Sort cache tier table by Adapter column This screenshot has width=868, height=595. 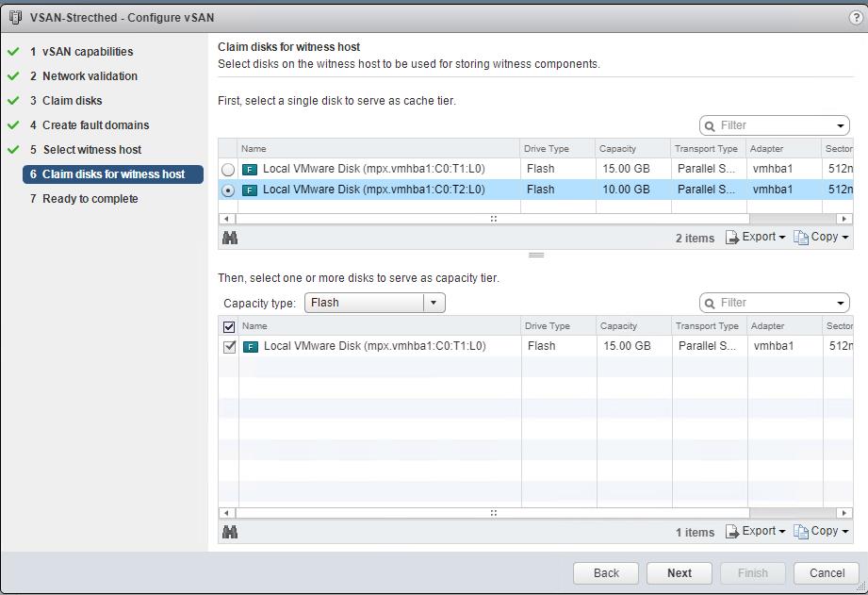(784, 148)
